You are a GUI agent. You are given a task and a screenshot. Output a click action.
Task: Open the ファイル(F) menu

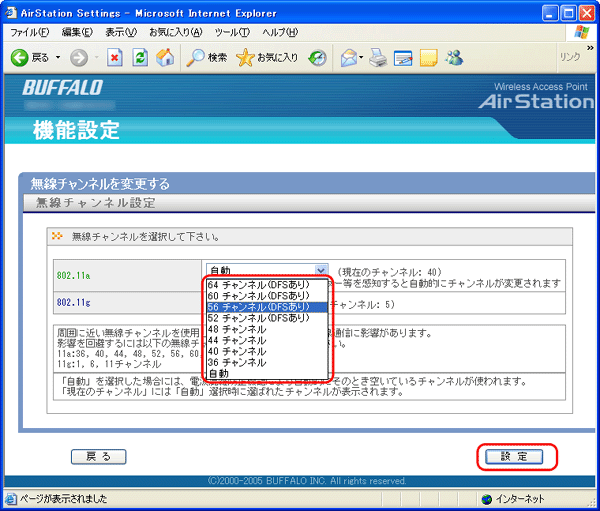[30, 33]
